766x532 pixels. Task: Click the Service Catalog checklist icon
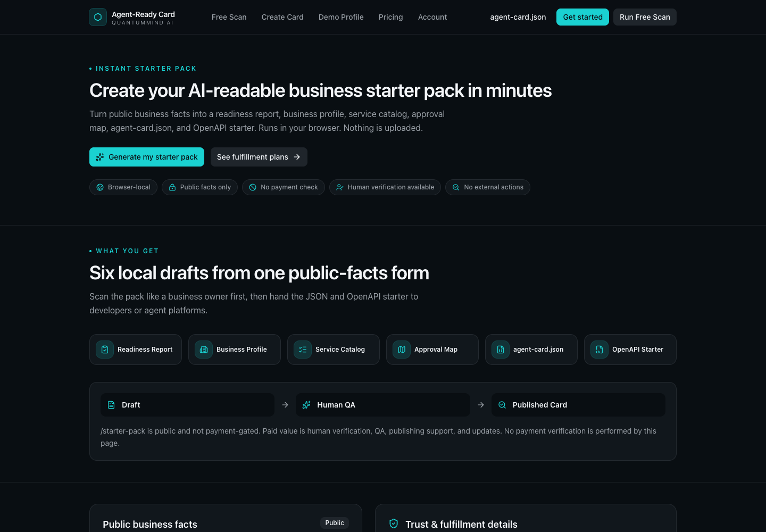303,350
